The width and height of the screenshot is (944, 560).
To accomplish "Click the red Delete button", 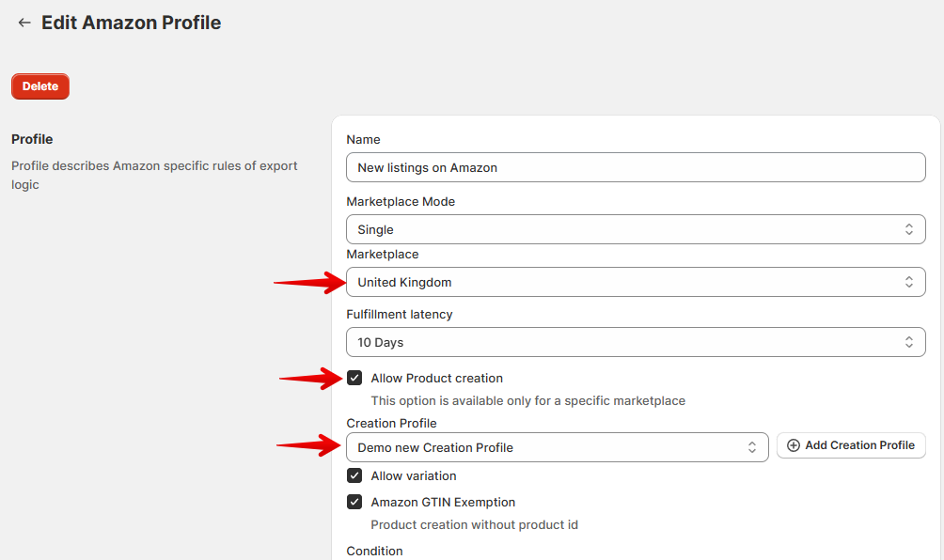I will [x=40, y=86].
